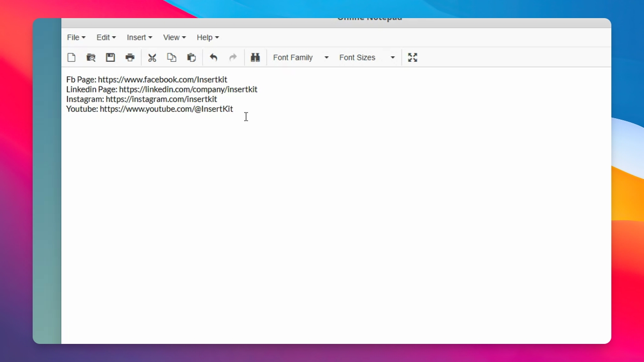The width and height of the screenshot is (644, 362).
Task: Open the Font Sizes dropdown
Action: click(367, 57)
